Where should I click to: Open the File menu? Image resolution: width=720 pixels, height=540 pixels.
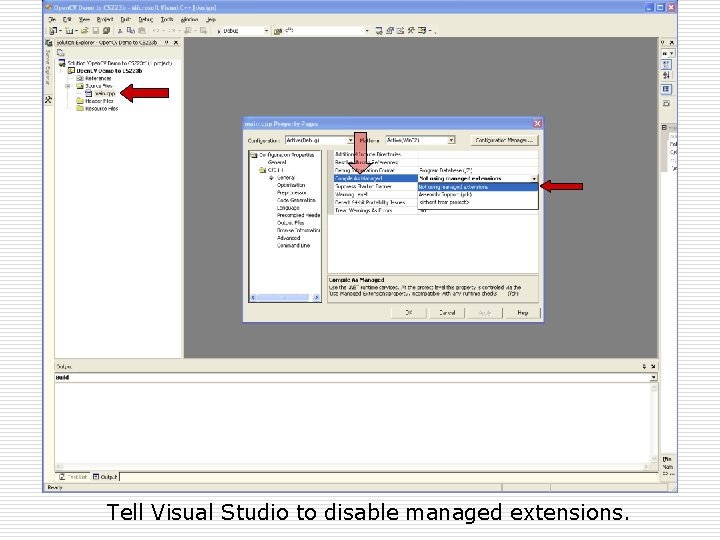pos(52,19)
